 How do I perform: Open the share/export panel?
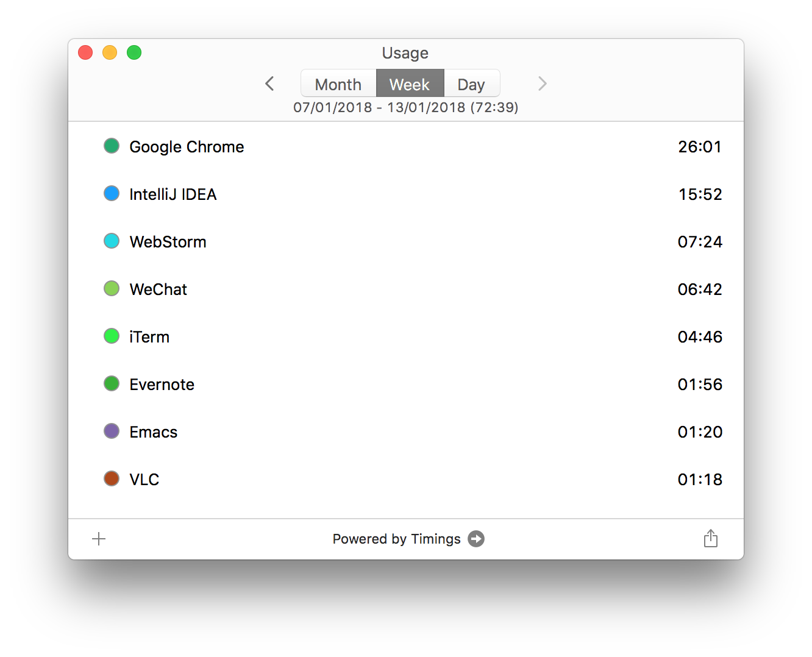point(711,539)
